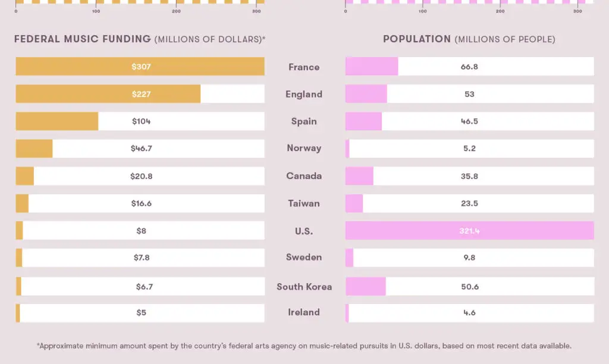Click the U.S. $8 funding value
Viewport: 609px width, 364px height.
coord(141,231)
